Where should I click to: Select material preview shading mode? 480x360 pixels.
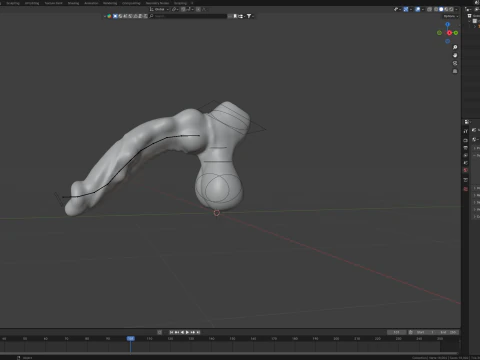point(446,9)
